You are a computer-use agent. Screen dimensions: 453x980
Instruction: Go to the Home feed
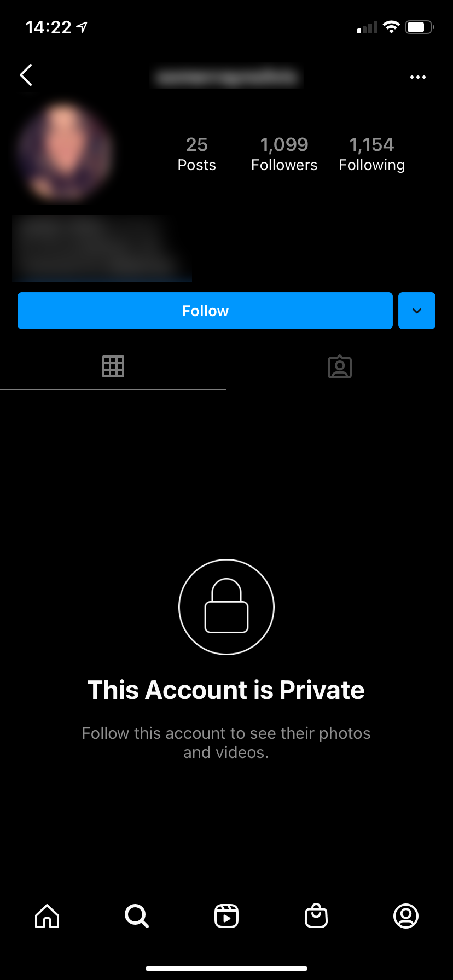tap(47, 915)
